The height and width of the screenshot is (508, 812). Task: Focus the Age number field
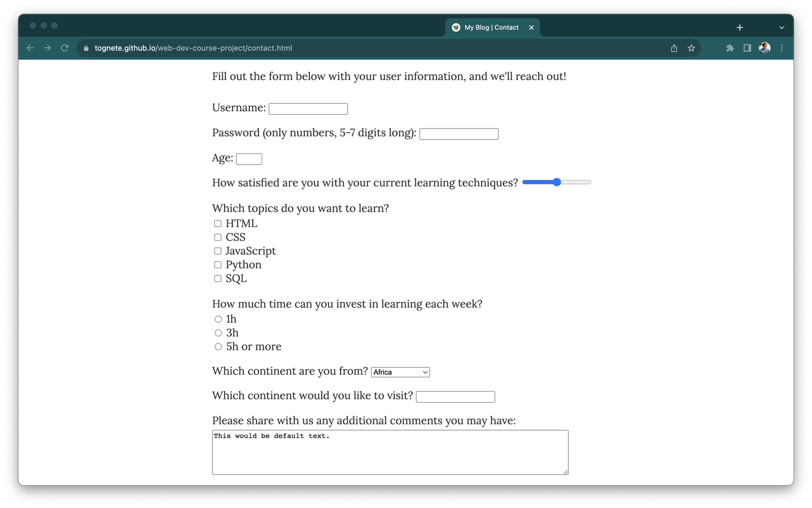click(249, 159)
